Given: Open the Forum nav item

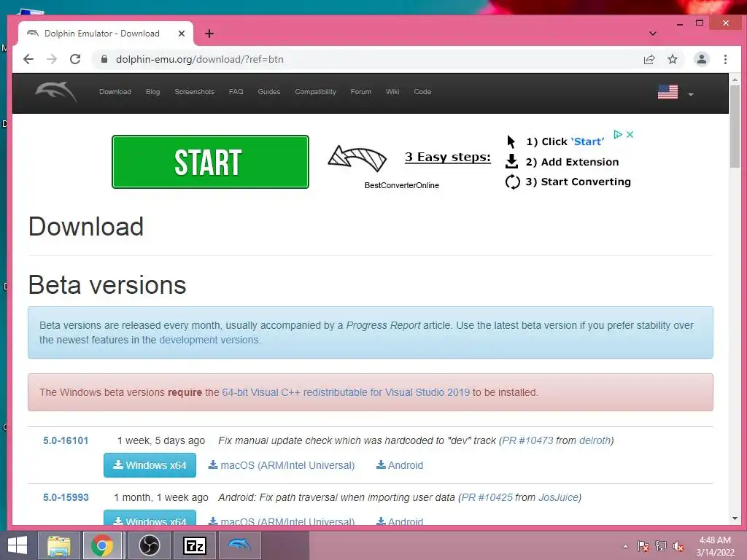Looking at the screenshot, I should click(x=360, y=92).
